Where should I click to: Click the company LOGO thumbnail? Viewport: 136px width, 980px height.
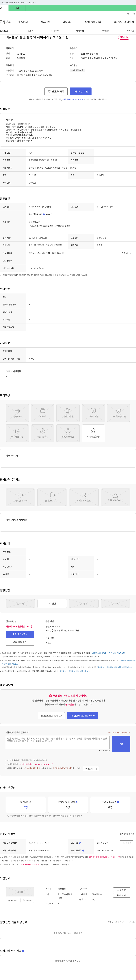pyautogui.click(x=20, y=892)
